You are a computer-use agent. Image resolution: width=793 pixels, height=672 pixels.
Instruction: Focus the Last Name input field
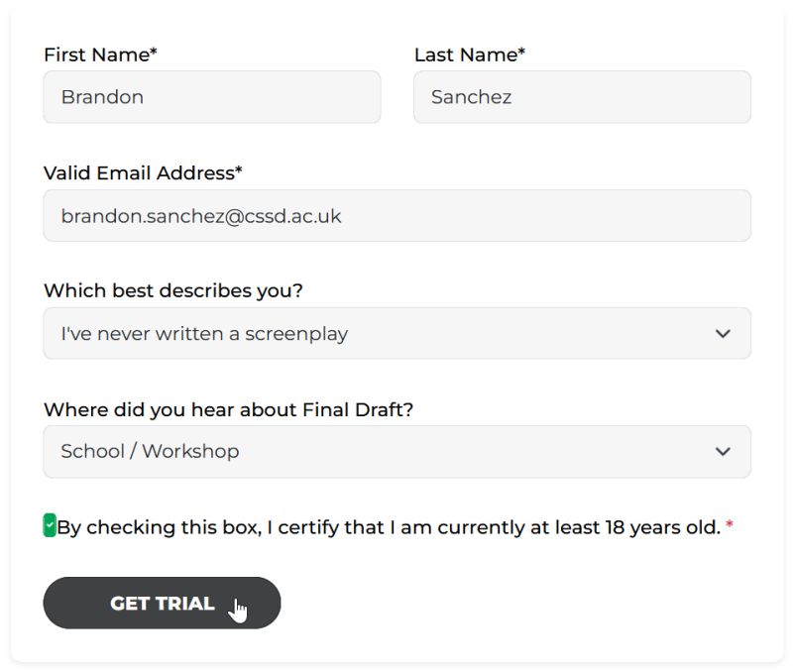click(582, 96)
